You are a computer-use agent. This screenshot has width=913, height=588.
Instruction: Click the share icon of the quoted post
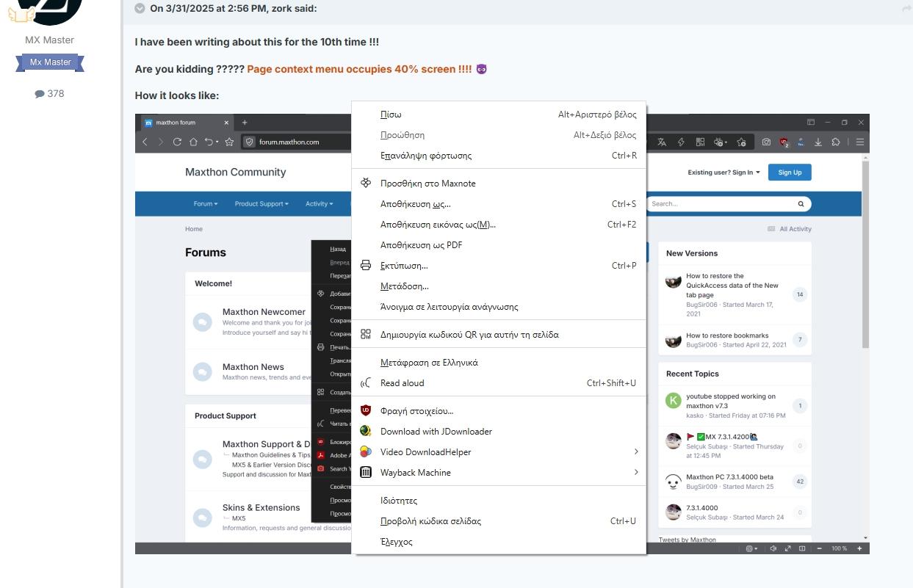(x=906, y=8)
